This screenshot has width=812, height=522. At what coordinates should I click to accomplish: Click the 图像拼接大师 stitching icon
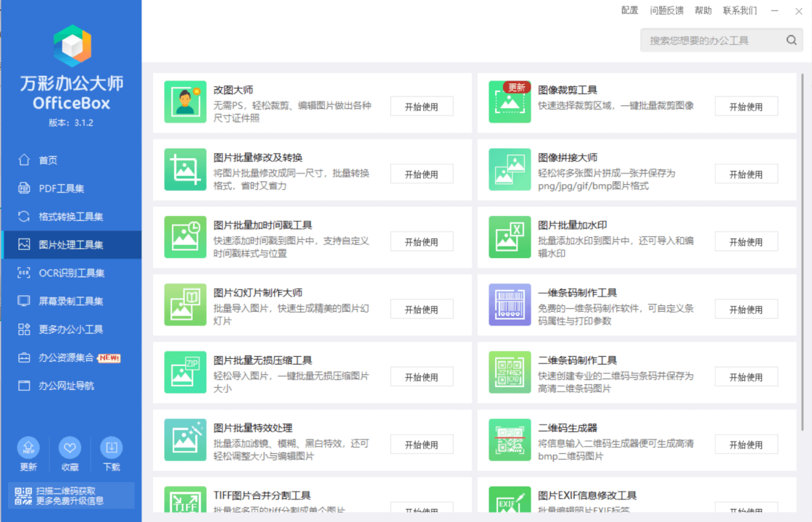510,169
